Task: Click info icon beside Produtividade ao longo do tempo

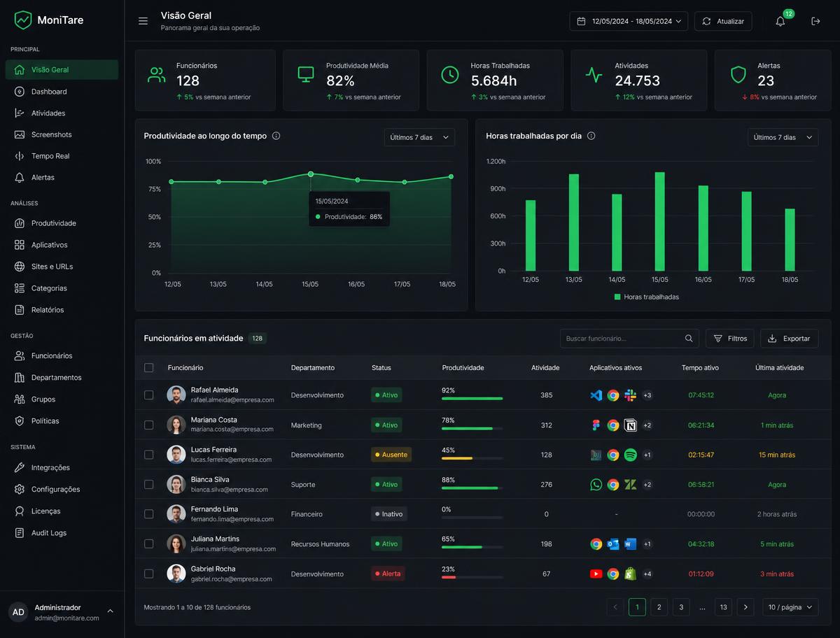Action: pos(276,136)
